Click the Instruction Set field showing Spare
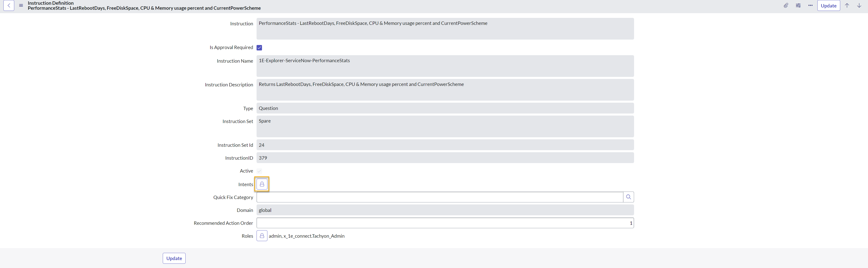Image resolution: width=868 pixels, height=268 pixels. point(445,126)
